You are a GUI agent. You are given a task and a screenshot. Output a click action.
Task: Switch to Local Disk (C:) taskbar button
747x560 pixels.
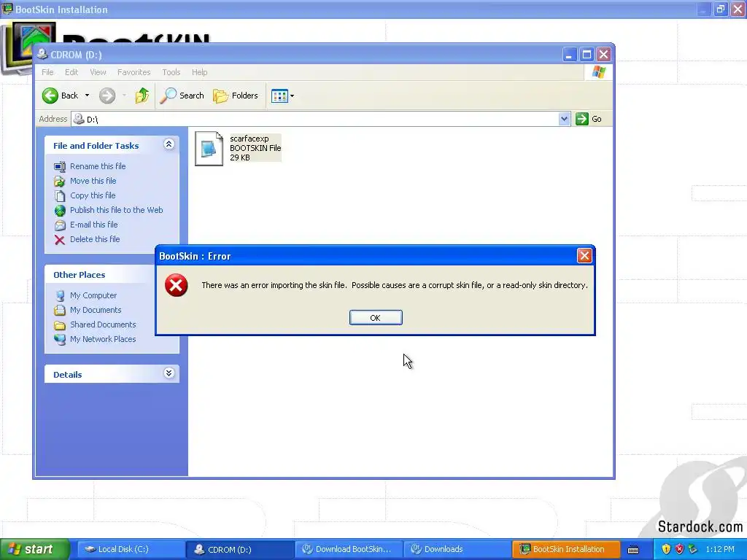[x=130, y=550]
